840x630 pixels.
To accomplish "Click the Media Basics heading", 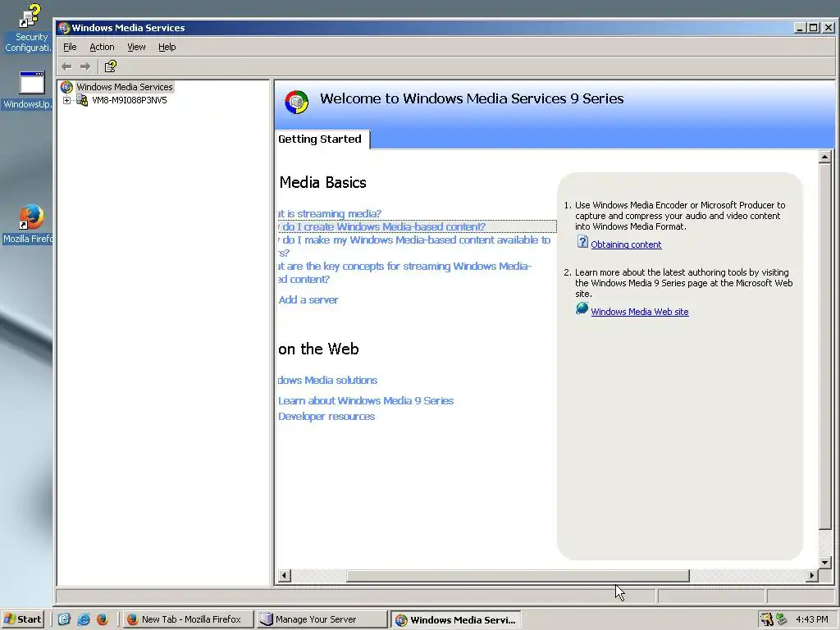I will point(322,183).
